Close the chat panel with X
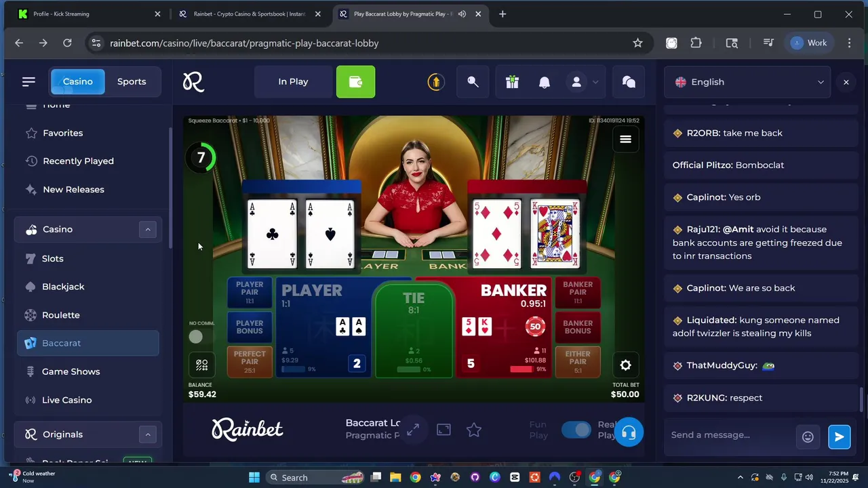This screenshot has height=488, width=868. (846, 82)
